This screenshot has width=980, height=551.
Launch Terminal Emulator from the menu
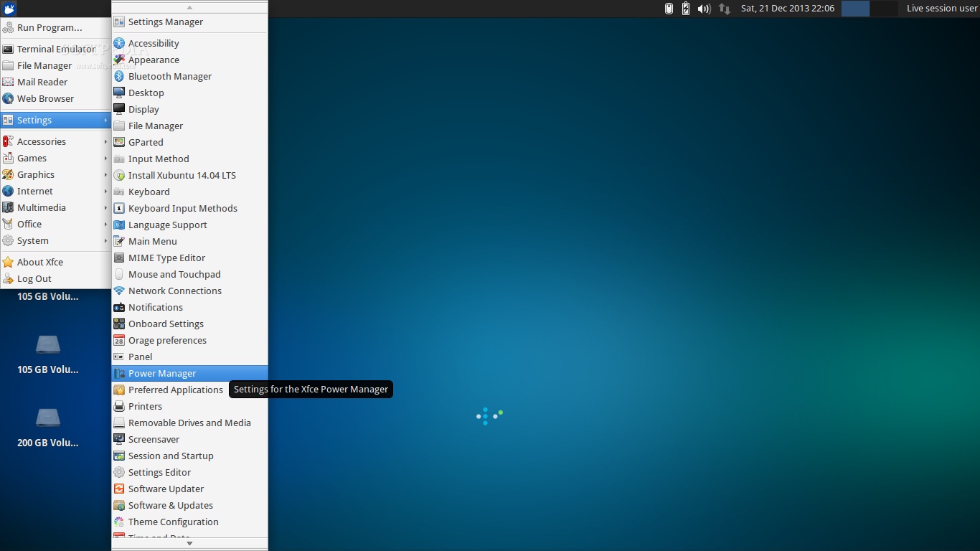pos(55,49)
